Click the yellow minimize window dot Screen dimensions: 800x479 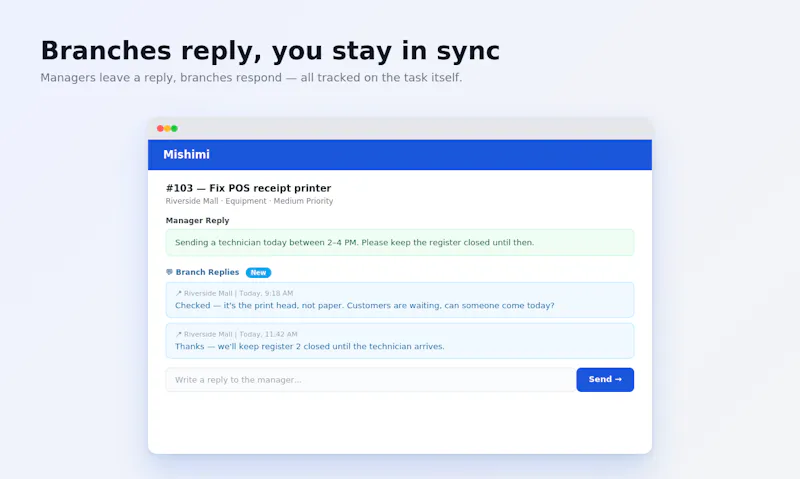167,129
